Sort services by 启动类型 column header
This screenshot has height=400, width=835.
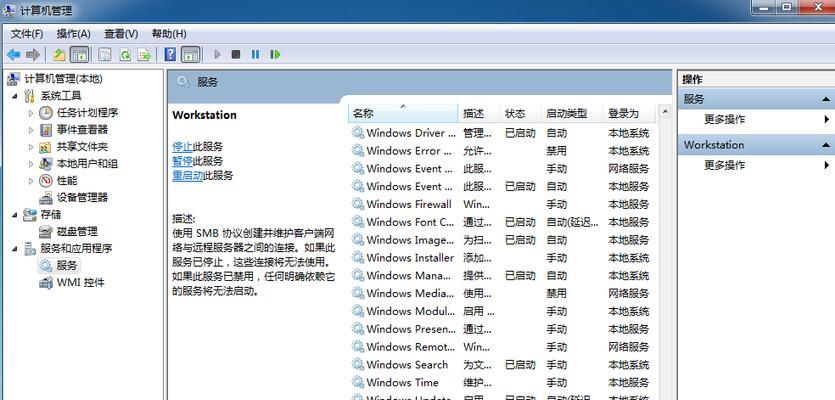click(566, 113)
